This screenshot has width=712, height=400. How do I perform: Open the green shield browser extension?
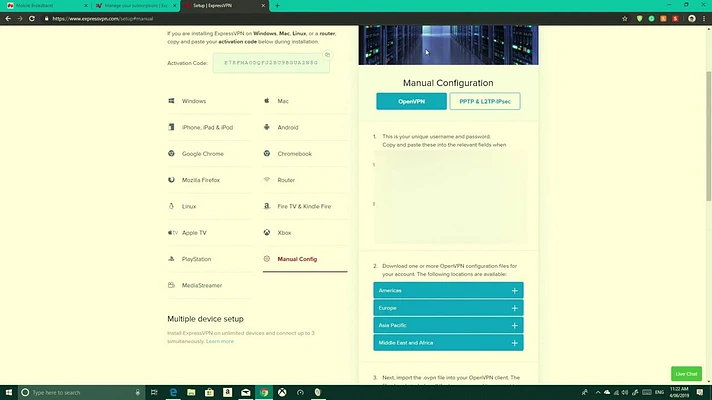(639, 19)
